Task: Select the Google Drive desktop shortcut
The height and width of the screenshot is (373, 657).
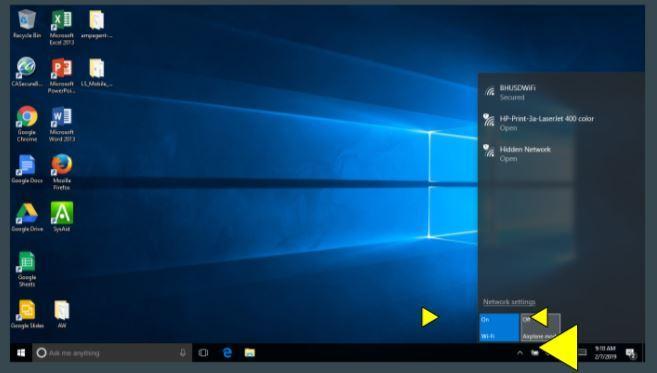Action: pyautogui.click(x=27, y=217)
